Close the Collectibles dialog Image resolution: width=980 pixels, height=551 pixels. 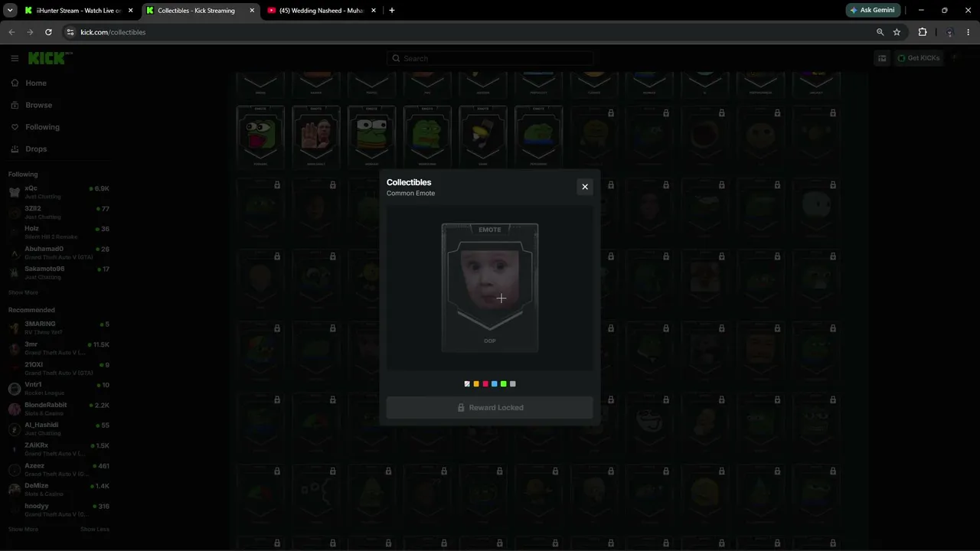click(585, 187)
